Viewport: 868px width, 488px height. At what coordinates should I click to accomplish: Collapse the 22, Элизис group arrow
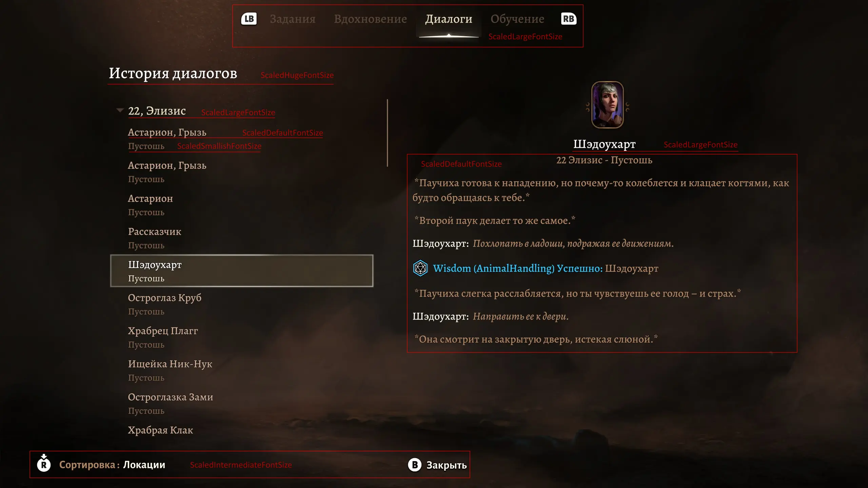click(120, 110)
